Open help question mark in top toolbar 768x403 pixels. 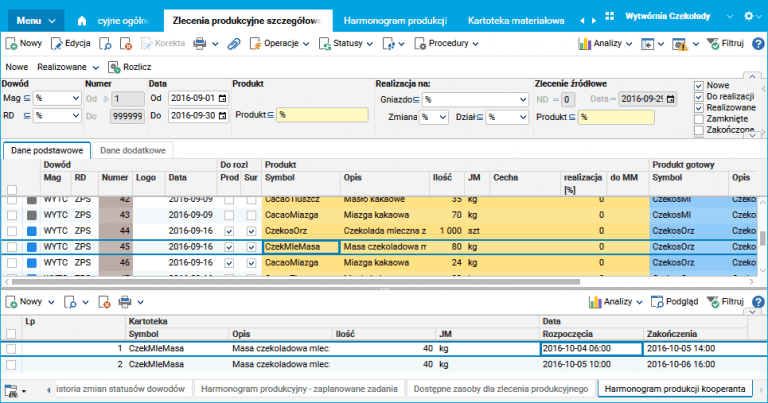click(758, 44)
